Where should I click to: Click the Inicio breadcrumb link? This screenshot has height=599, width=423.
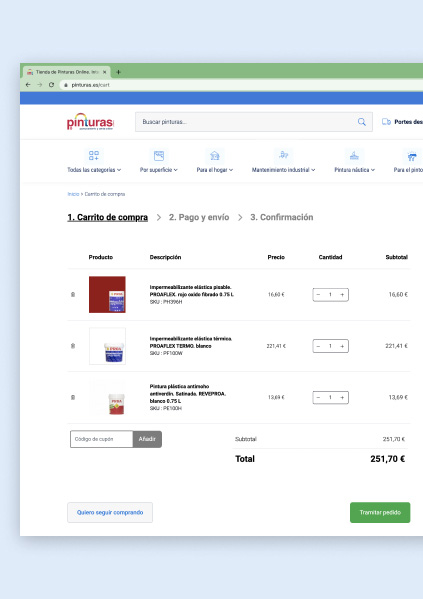tap(73, 194)
